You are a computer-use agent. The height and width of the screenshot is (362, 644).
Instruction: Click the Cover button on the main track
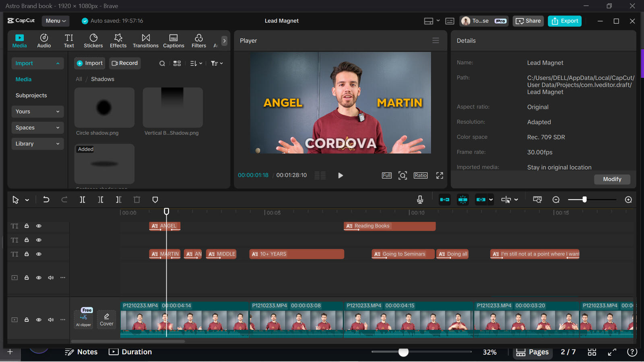pyautogui.click(x=107, y=320)
